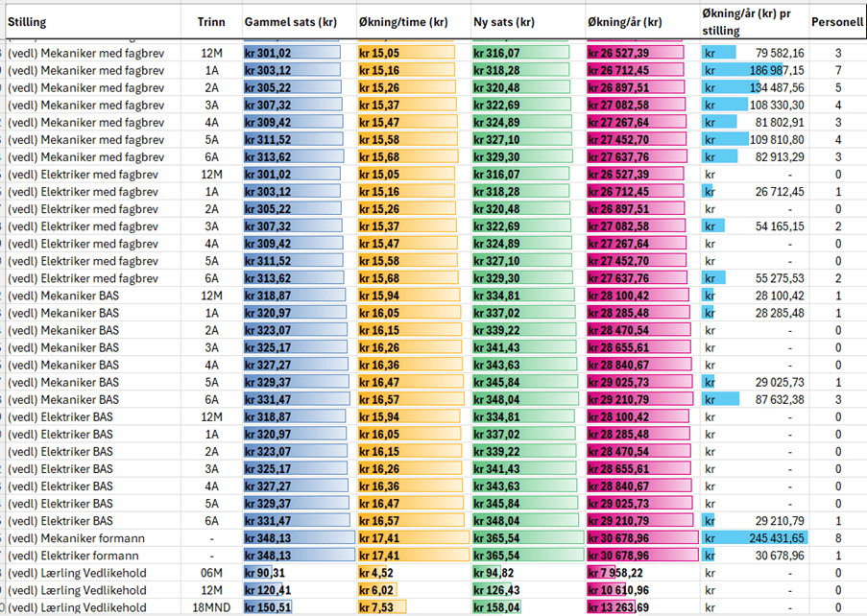This screenshot has width=867, height=616.
Task: Click the (vedl) Elektriker formann cell
Action: pos(91,556)
